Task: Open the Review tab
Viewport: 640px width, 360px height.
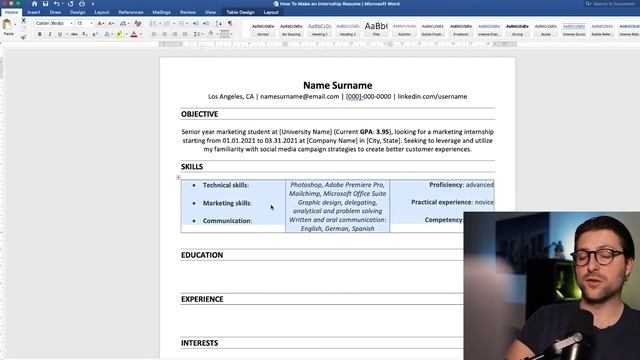Action: (x=188, y=12)
